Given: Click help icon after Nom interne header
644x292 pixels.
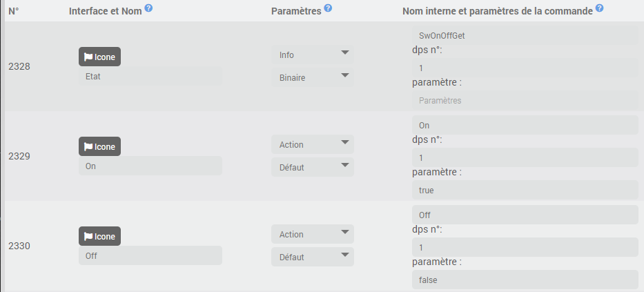Looking at the screenshot, I should [x=600, y=8].
